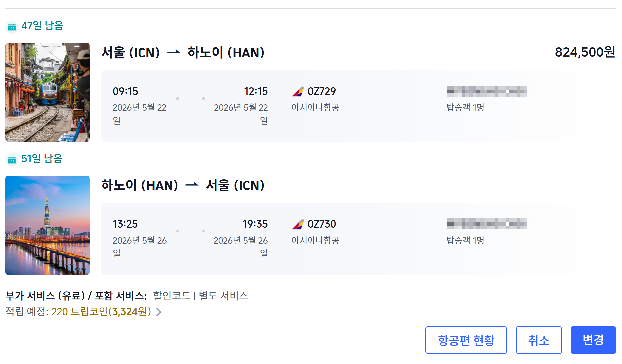Click arrow icon in 하노이 to 서울 route
Viewport: 622px width, 364px height.
[192, 185]
